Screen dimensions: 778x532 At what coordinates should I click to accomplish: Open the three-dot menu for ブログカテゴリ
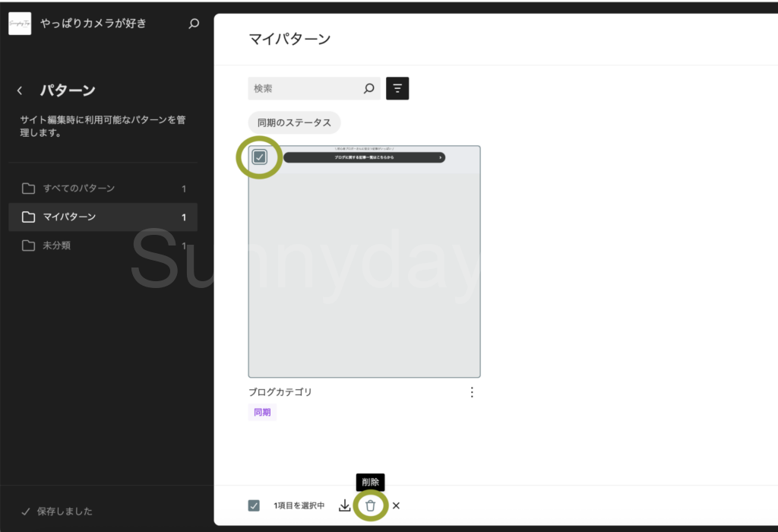pyautogui.click(x=472, y=392)
